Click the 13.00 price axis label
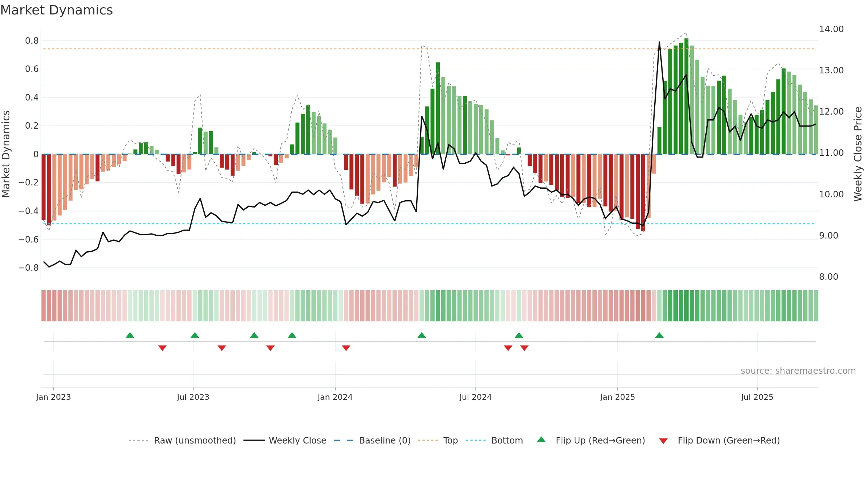 tap(831, 70)
